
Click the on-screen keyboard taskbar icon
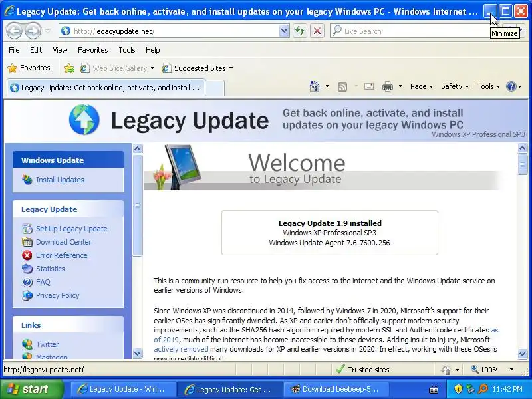pyautogui.click(x=434, y=389)
